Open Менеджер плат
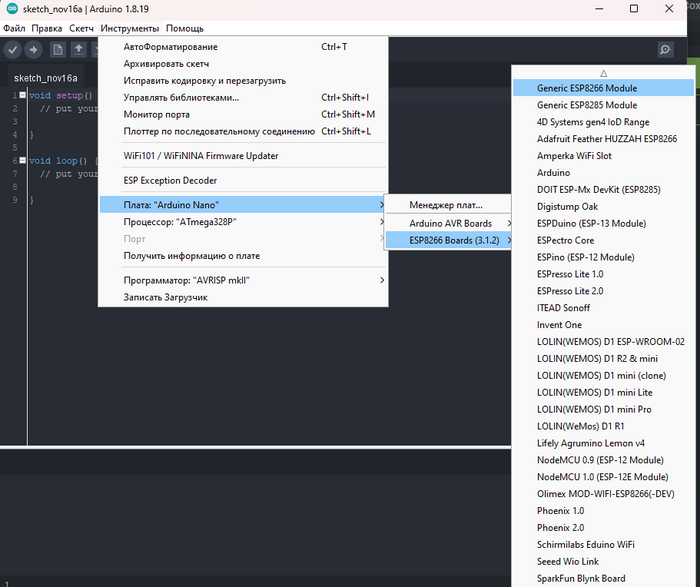The height and width of the screenshot is (587, 700). [448, 205]
